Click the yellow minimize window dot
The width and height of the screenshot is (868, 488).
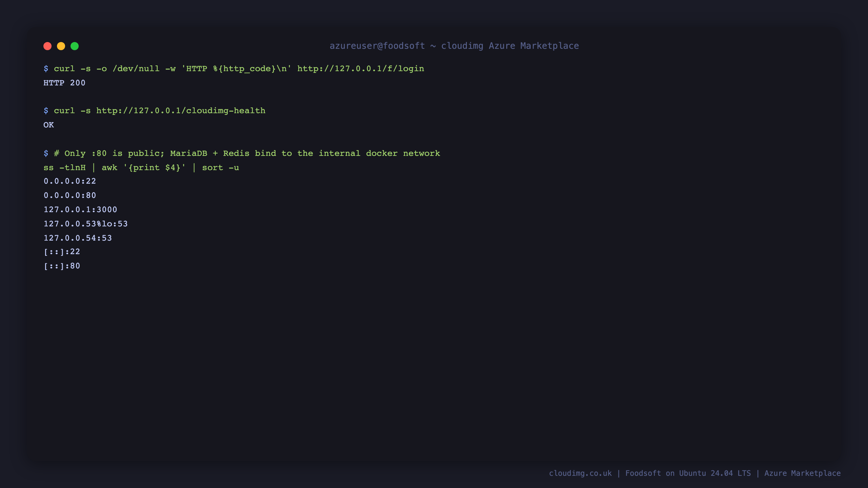(61, 46)
